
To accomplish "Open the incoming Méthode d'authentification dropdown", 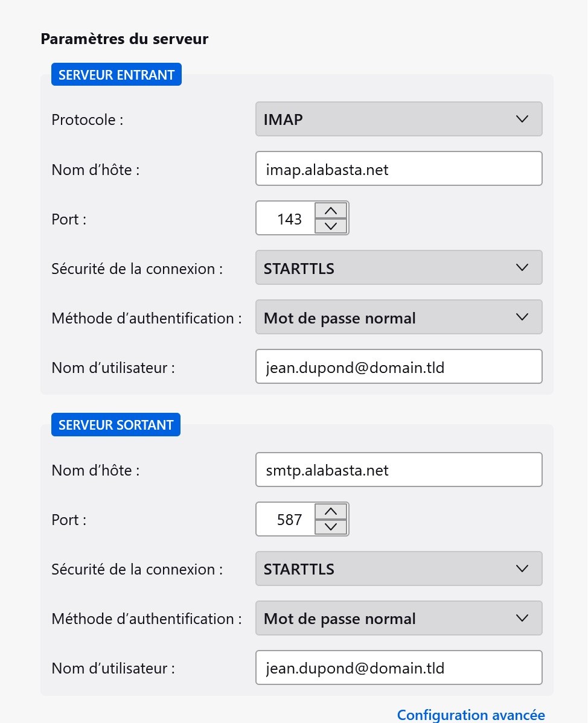I will click(x=398, y=317).
